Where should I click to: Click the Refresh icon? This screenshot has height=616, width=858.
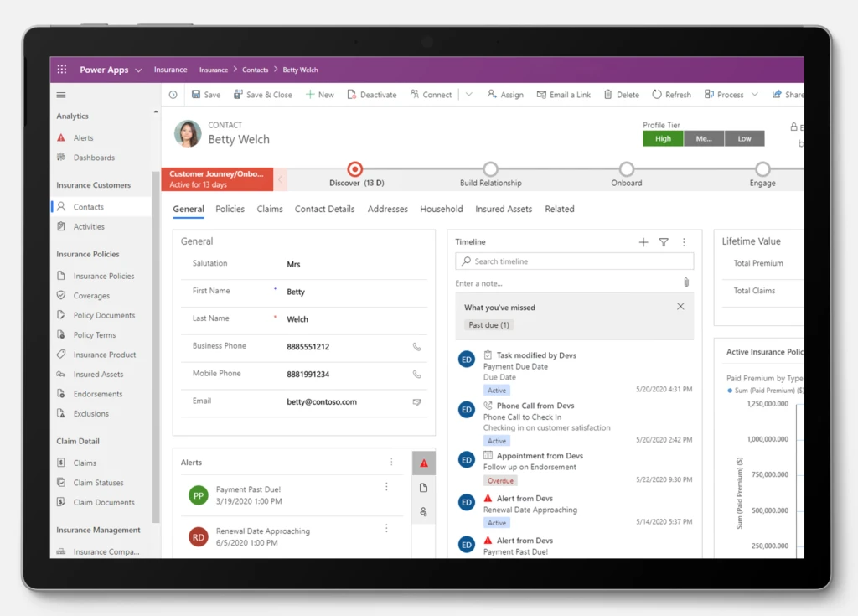(x=656, y=94)
